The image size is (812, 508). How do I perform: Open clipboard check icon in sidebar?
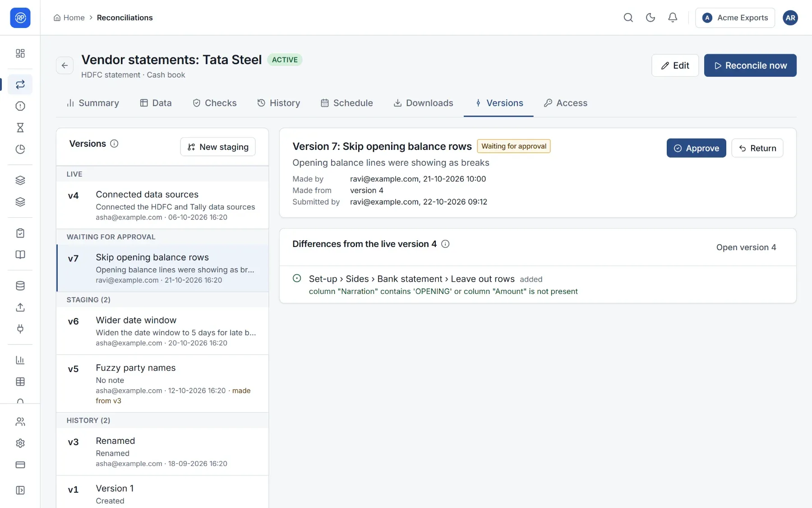point(20,233)
